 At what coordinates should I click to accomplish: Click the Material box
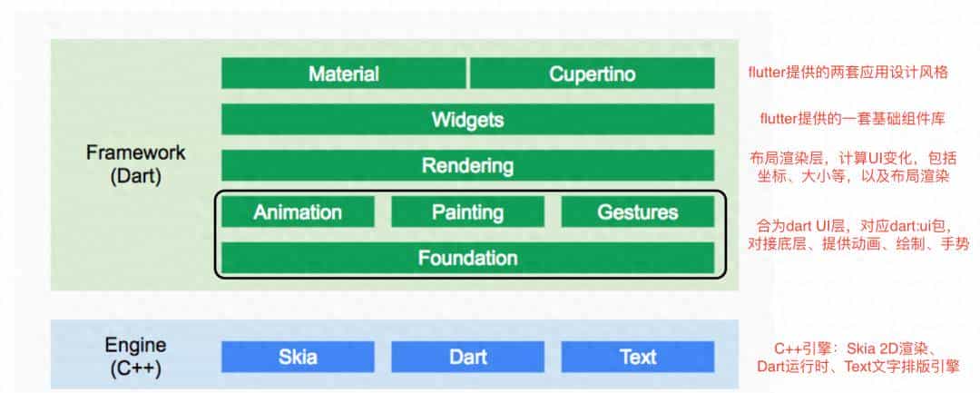click(x=343, y=74)
